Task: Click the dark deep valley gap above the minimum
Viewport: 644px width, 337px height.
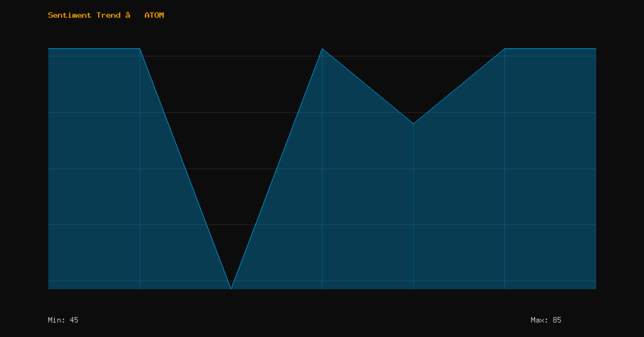Action: pos(231,126)
